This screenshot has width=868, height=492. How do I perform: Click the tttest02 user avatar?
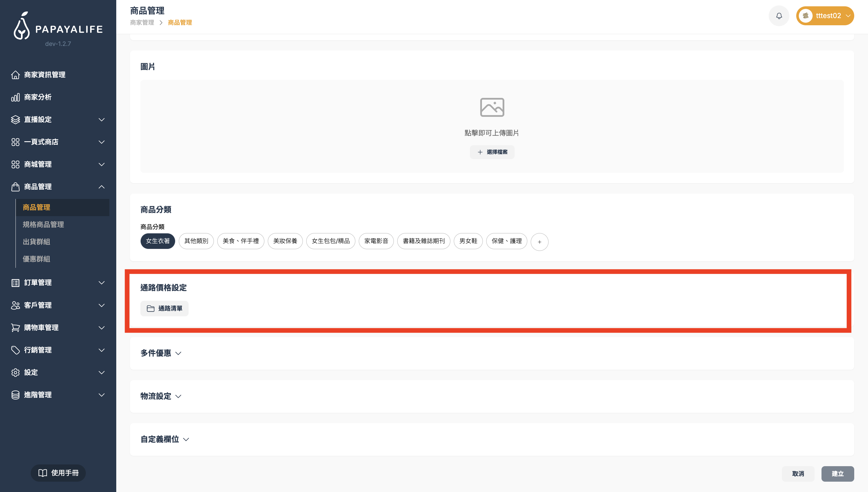point(805,16)
